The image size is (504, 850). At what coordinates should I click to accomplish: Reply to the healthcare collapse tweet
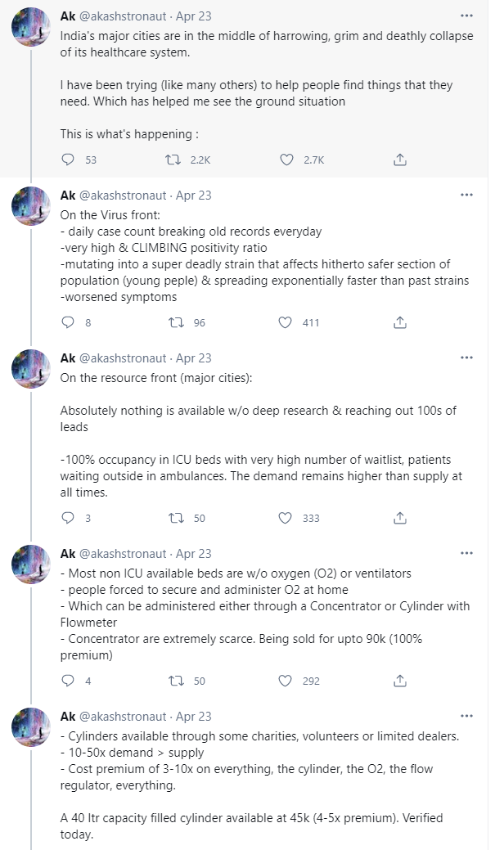(69, 160)
